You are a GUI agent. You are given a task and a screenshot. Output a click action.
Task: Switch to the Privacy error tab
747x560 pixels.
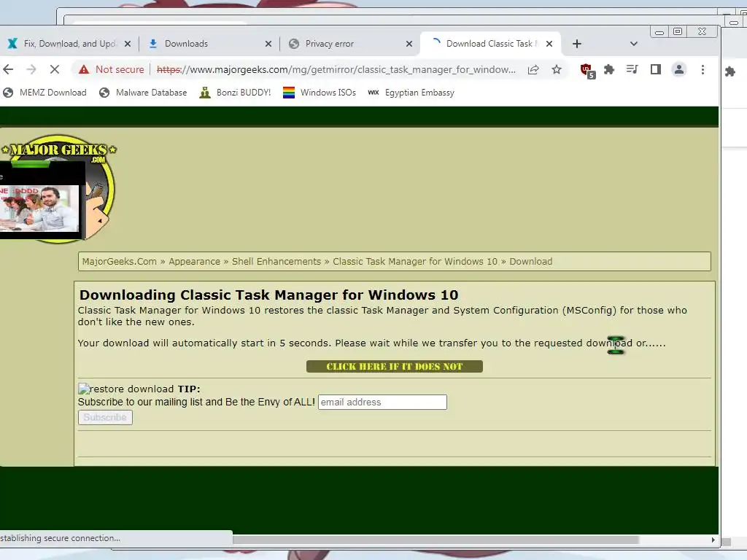point(349,44)
